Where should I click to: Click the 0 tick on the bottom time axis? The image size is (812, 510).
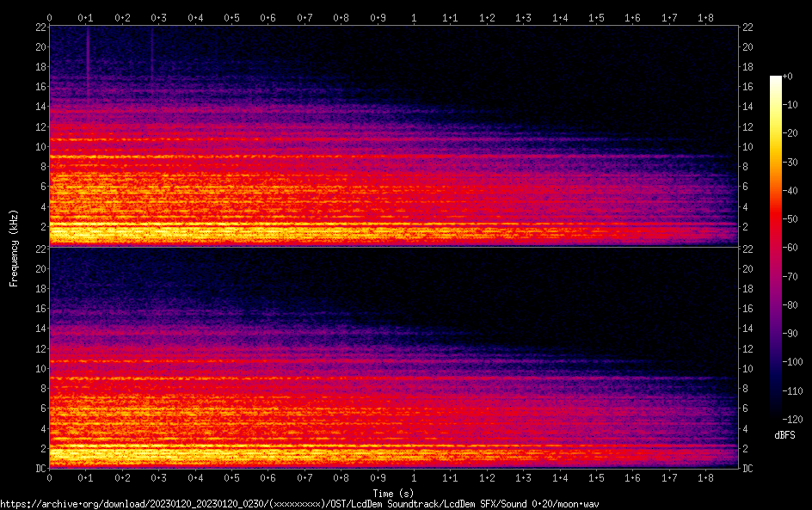click(49, 478)
